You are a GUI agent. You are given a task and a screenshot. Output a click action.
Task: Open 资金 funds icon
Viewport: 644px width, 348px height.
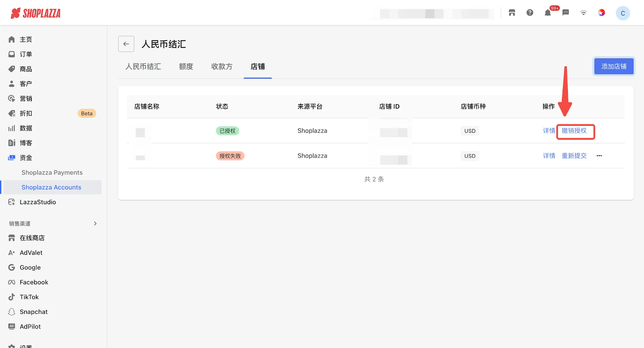click(12, 158)
